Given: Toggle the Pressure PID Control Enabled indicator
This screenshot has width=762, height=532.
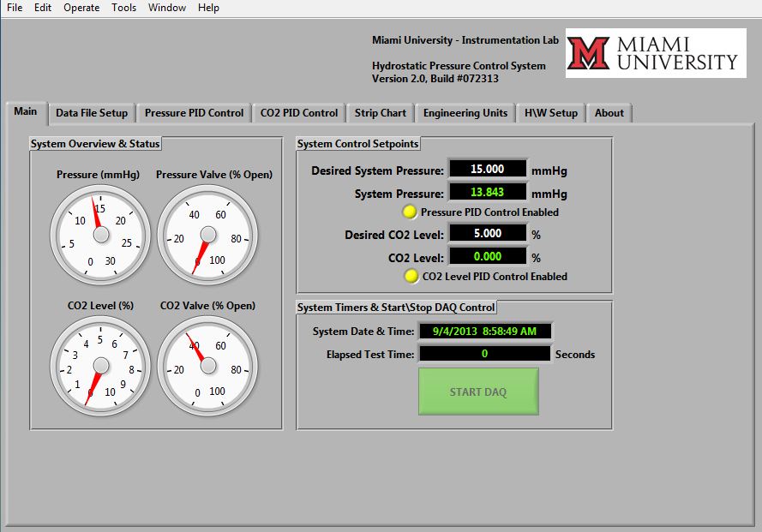Looking at the screenshot, I should coord(411,212).
